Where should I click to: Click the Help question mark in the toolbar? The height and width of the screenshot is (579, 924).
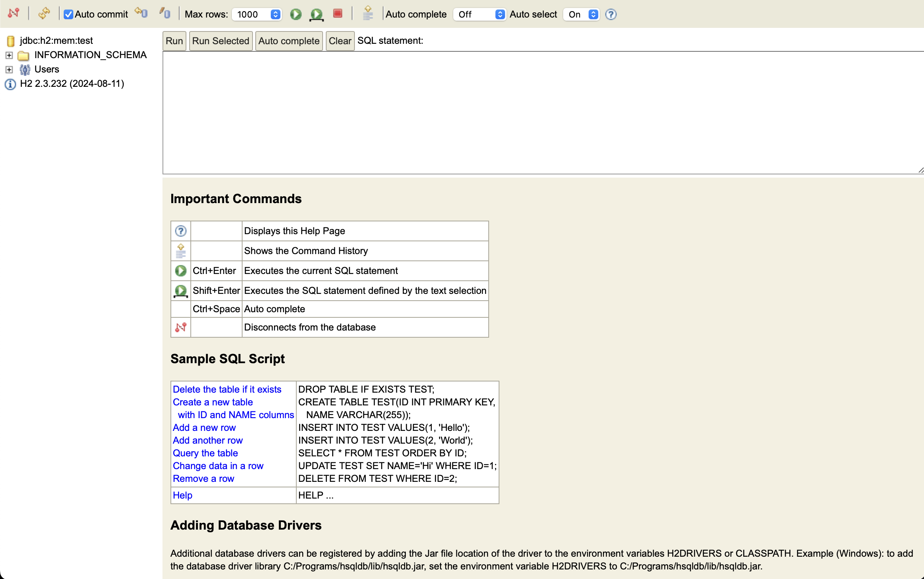[x=611, y=14]
